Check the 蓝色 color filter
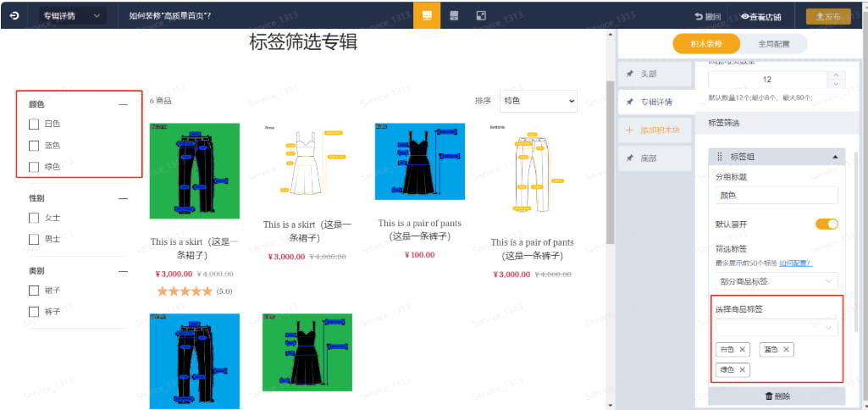The image size is (868, 410). (34, 146)
